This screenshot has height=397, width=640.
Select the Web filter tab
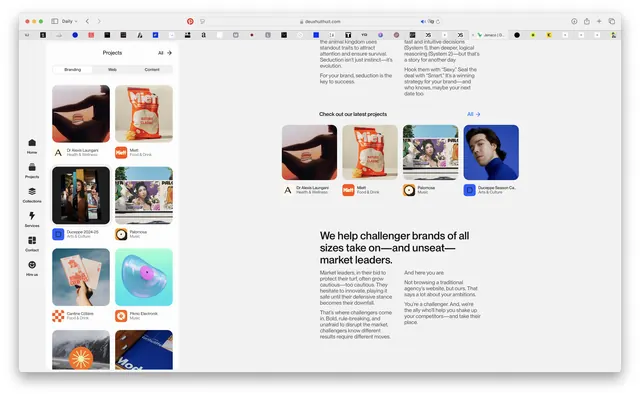[112, 70]
